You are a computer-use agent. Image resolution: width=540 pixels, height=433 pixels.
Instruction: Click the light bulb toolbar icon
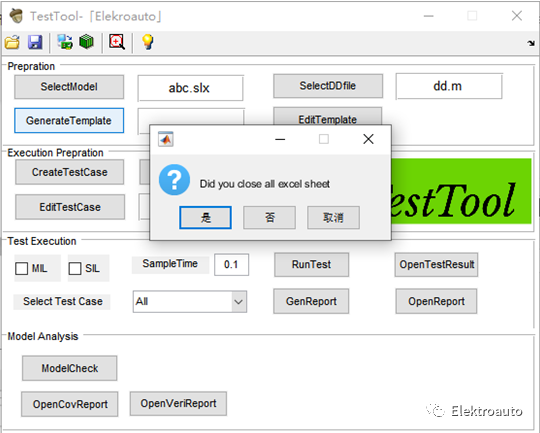pos(147,42)
